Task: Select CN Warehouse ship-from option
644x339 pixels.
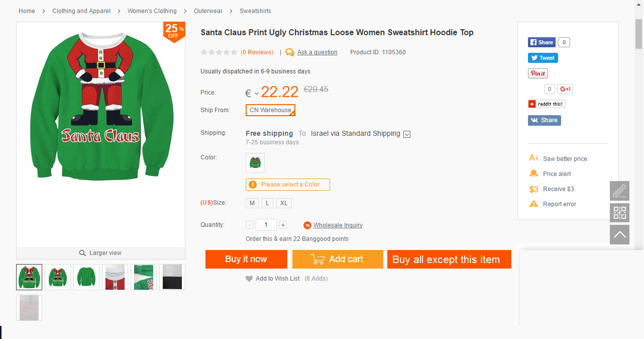Action: pos(270,110)
